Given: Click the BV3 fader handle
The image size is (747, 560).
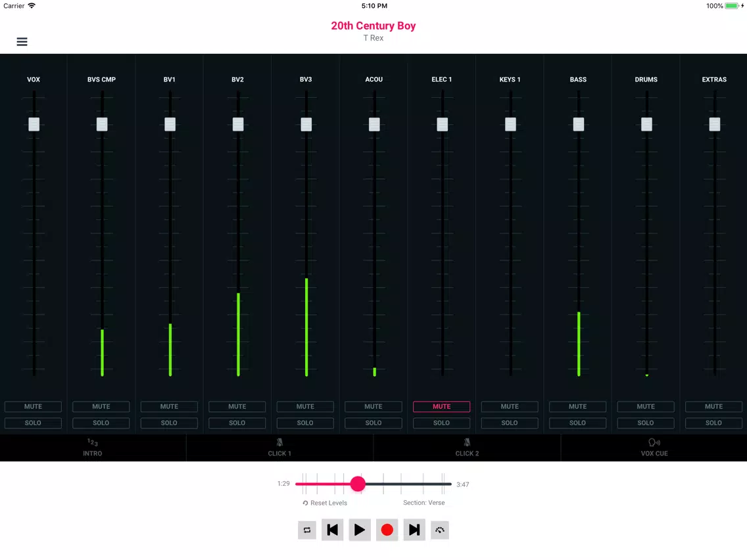Looking at the screenshot, I should coord(306,124).
